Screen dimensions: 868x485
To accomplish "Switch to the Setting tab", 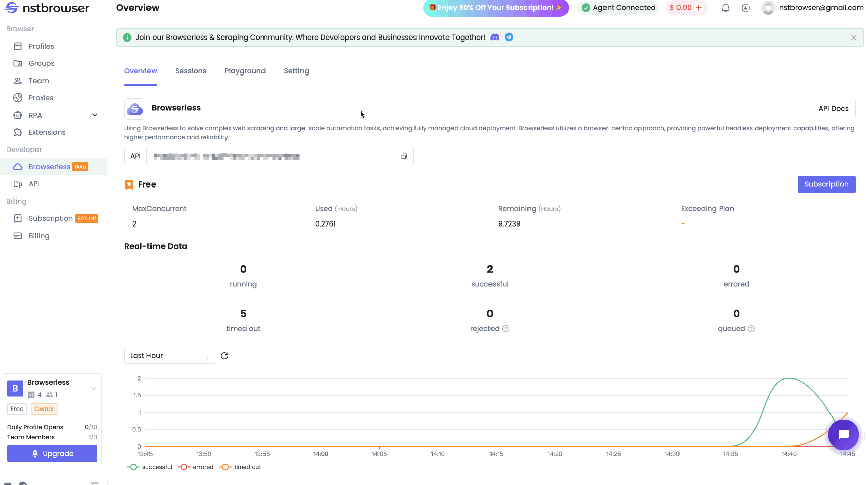I will point(296,71).
